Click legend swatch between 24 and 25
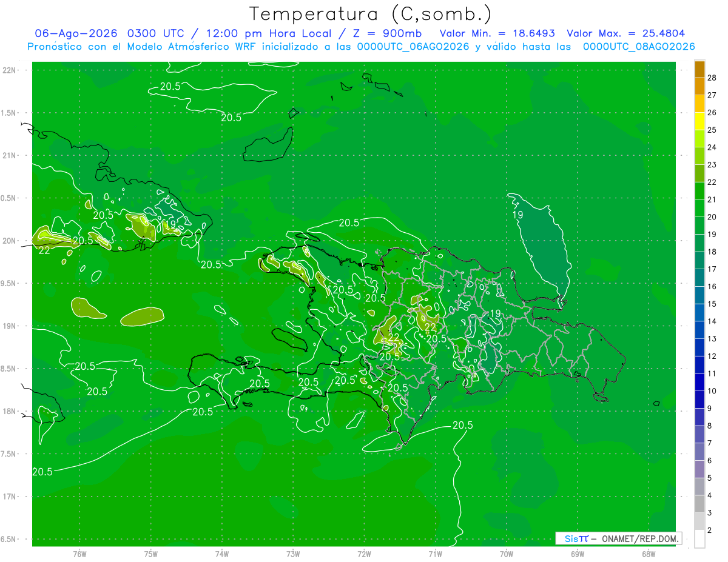The width and height of the screenshot is (728, 562). [x=699, y=139]
